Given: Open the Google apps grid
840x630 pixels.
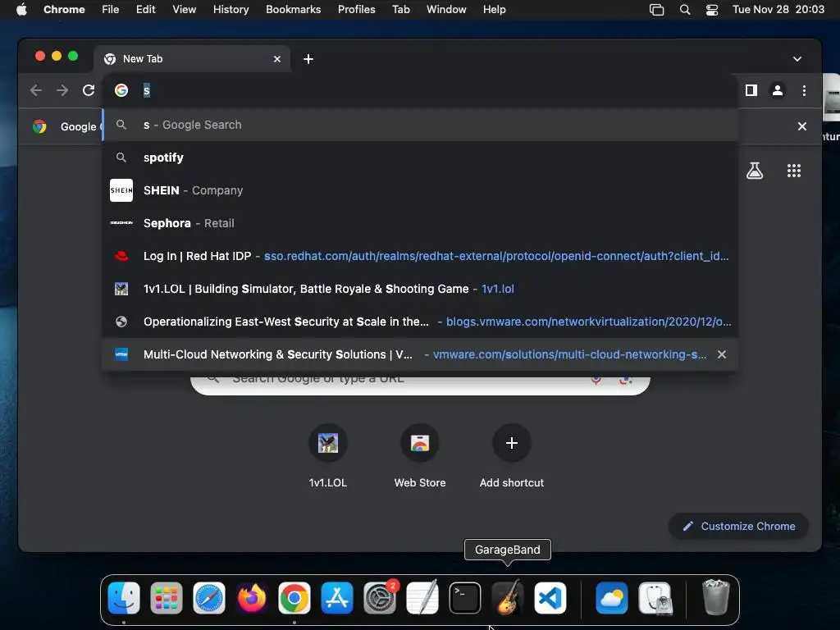Looking at the screenshot, I should click(x=793, y=171).
